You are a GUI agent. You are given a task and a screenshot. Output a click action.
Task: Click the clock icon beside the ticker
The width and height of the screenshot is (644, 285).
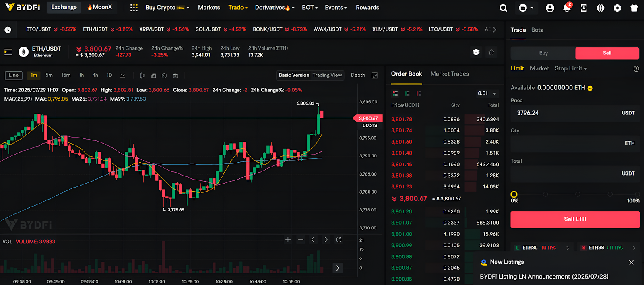pos(8,29)
